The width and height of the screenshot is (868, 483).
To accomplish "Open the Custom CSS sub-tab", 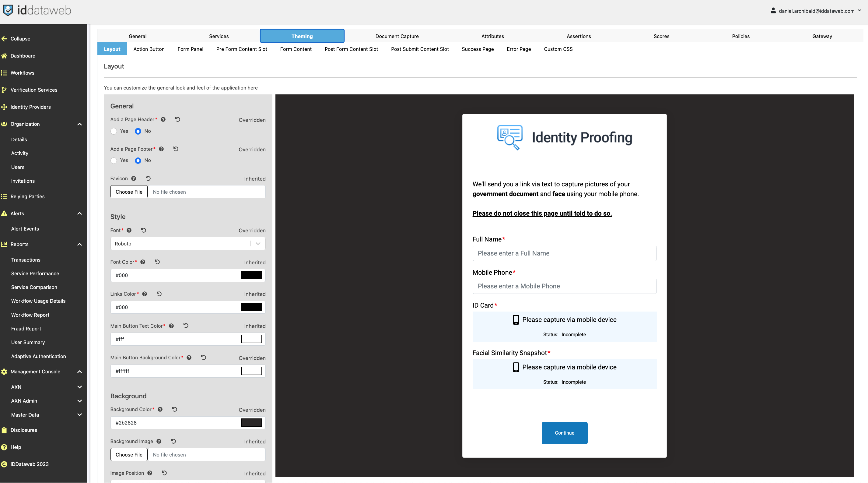I will click(558, 49).
